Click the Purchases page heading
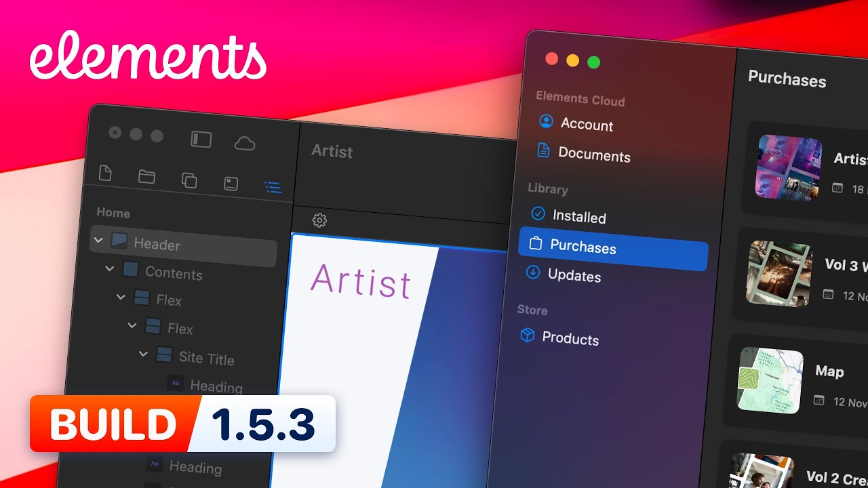Viewport: 868px width, 488px height. click(787, 79)
